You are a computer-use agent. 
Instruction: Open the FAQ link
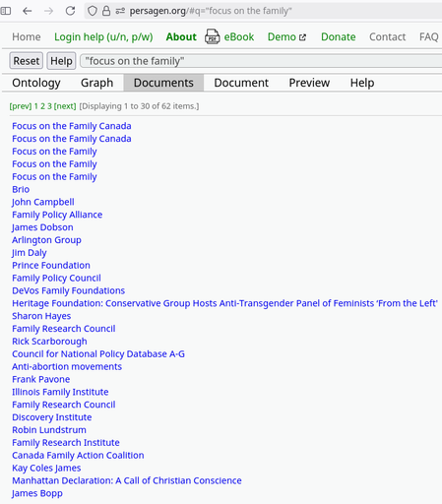click(x=429, y=36)
